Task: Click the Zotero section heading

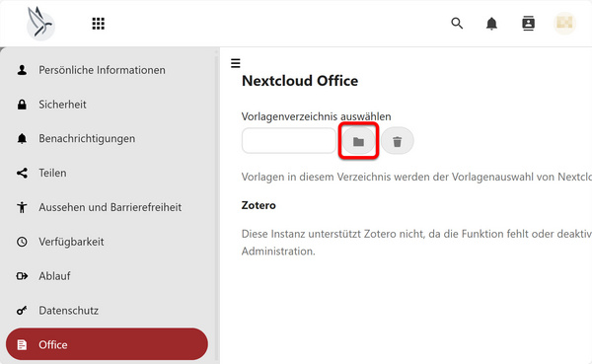Action: point(259,205)
